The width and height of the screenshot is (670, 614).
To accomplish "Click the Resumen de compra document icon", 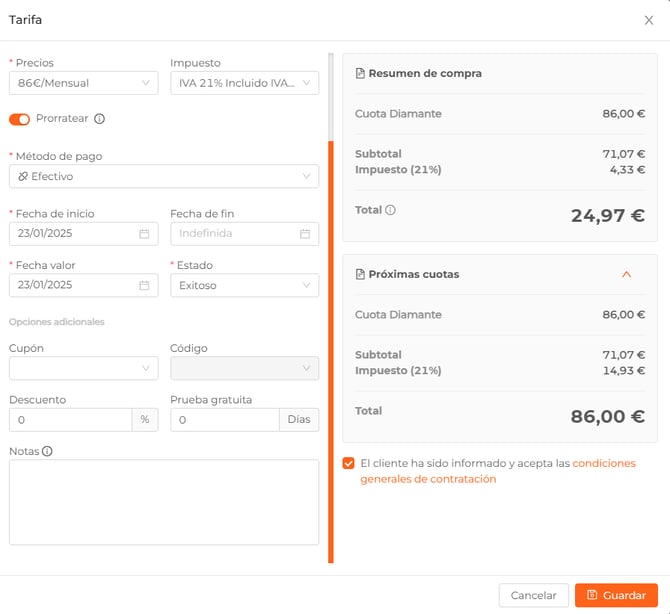I will (361, 73).
